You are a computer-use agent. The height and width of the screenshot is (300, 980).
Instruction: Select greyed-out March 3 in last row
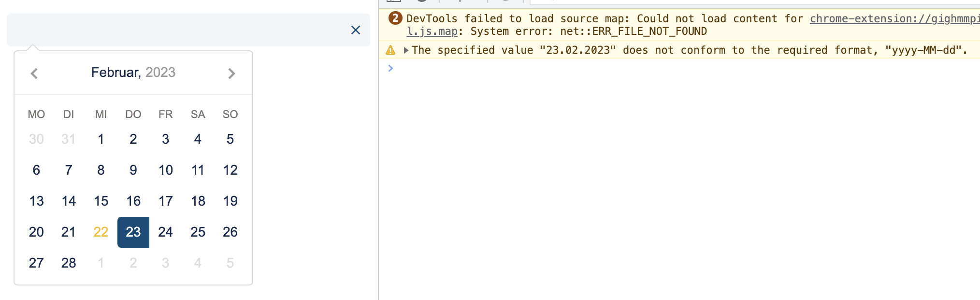166,263
